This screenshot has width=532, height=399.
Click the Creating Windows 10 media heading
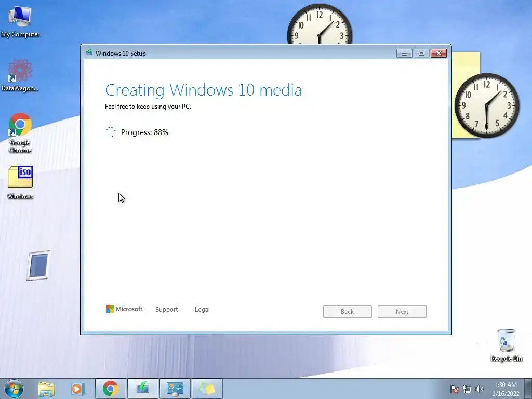tap(204, 90)
